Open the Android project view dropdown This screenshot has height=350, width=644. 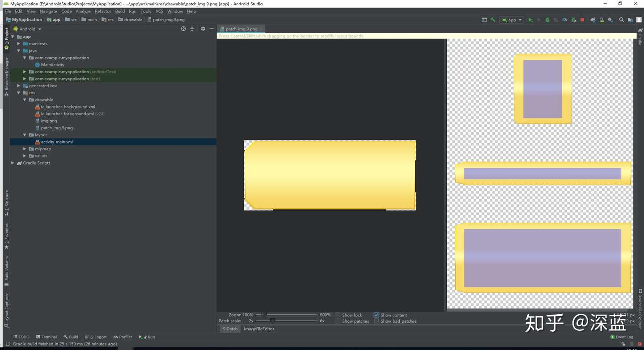tap(27, 29)
